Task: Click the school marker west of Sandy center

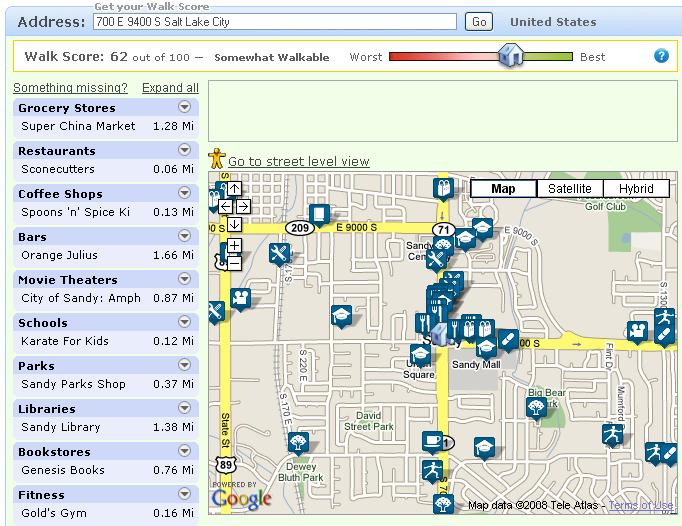Action: tap(341, 316)
